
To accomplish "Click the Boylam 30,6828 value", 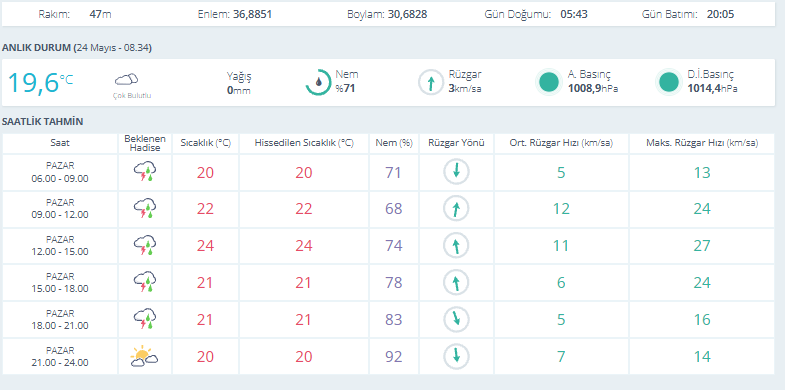I will tap(408, 14).
